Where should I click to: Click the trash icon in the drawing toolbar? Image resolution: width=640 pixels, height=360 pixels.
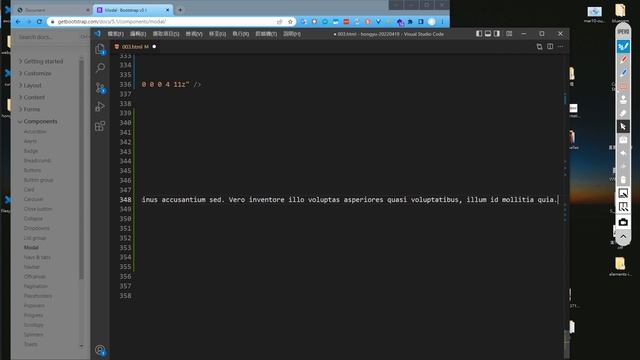click(623, 180)
